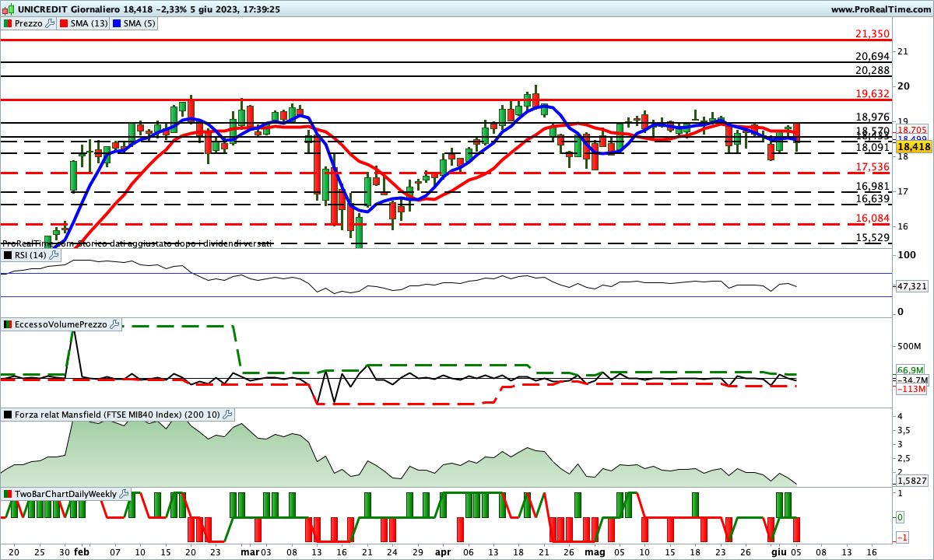Click the EccessoVolumePrezzo color swatch

(7, 324)
